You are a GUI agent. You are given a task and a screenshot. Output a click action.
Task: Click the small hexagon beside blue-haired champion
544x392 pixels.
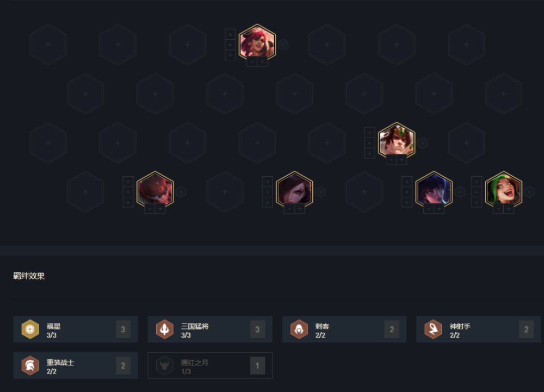460,192
